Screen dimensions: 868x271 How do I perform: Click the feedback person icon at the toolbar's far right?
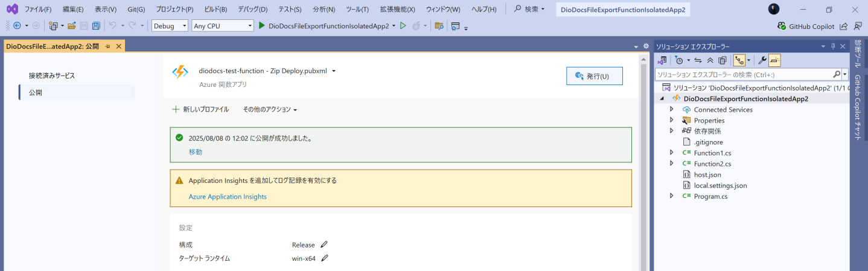coord(858,26)
